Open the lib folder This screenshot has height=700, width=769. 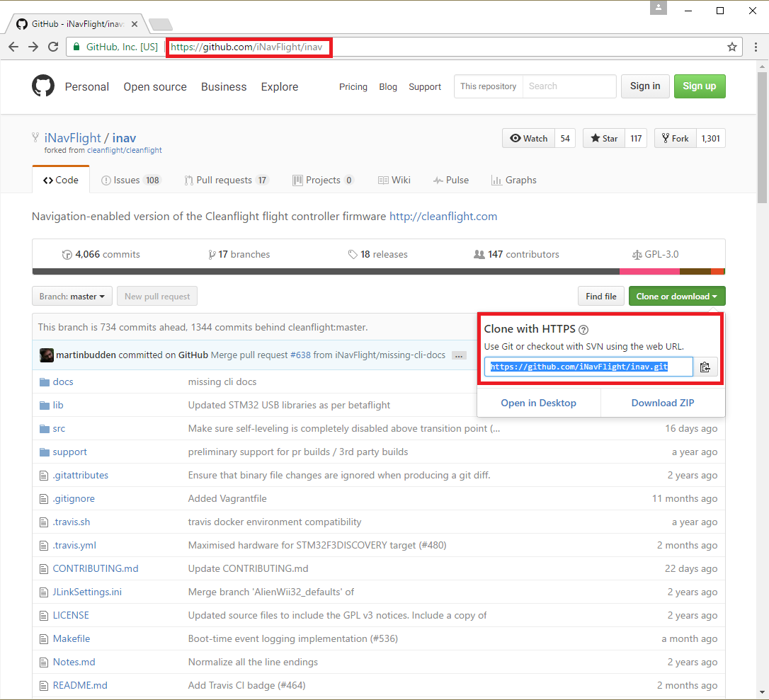58,406
